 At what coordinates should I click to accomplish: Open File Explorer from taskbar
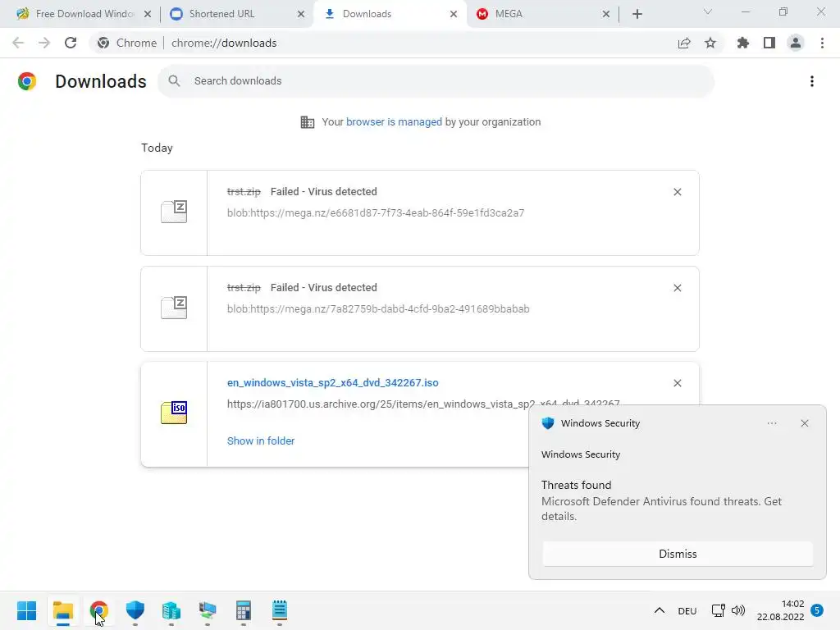coord(63,610)
